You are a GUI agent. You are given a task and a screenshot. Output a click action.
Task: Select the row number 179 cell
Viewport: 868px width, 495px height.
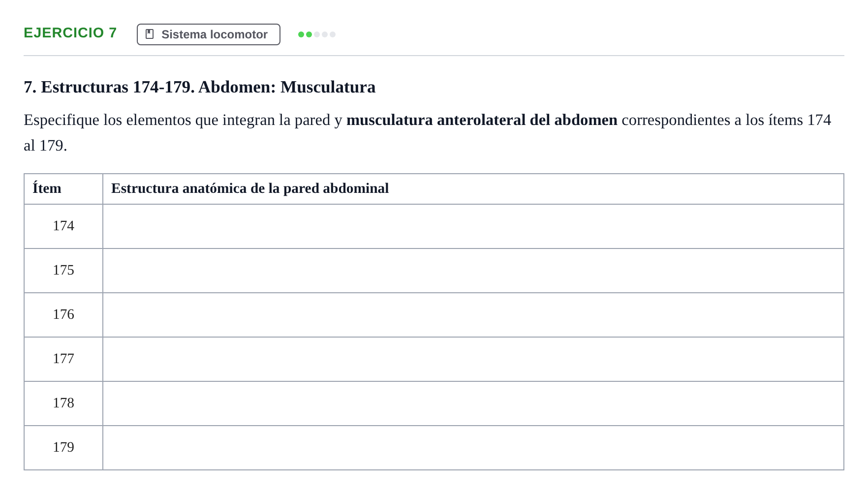(x=63, y=448)
